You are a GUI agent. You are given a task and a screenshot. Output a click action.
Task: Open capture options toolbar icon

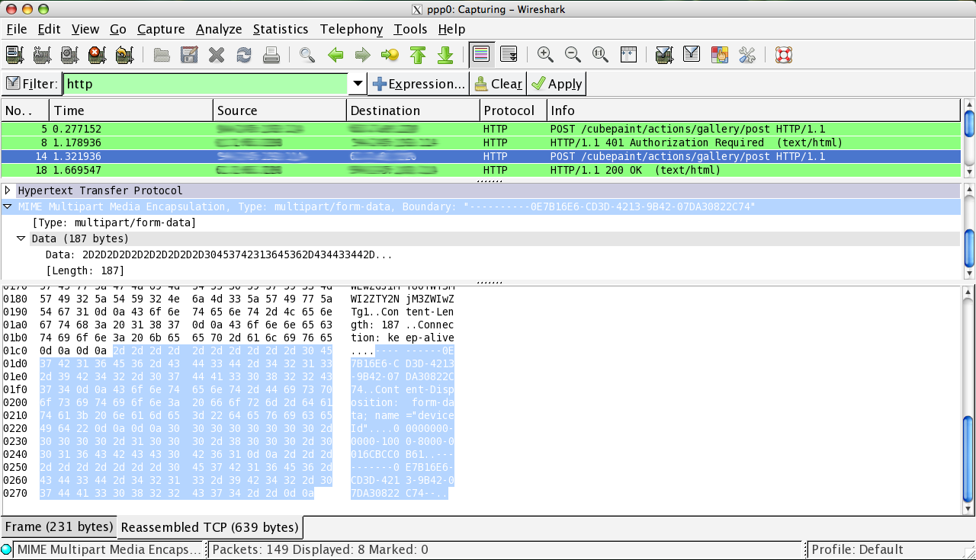[x=42, y=55]
